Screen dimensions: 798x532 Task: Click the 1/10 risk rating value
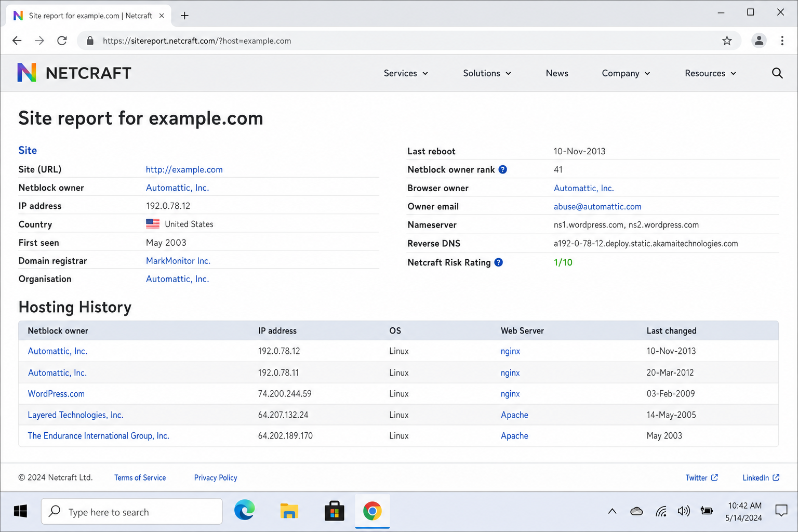pos(563,262)
